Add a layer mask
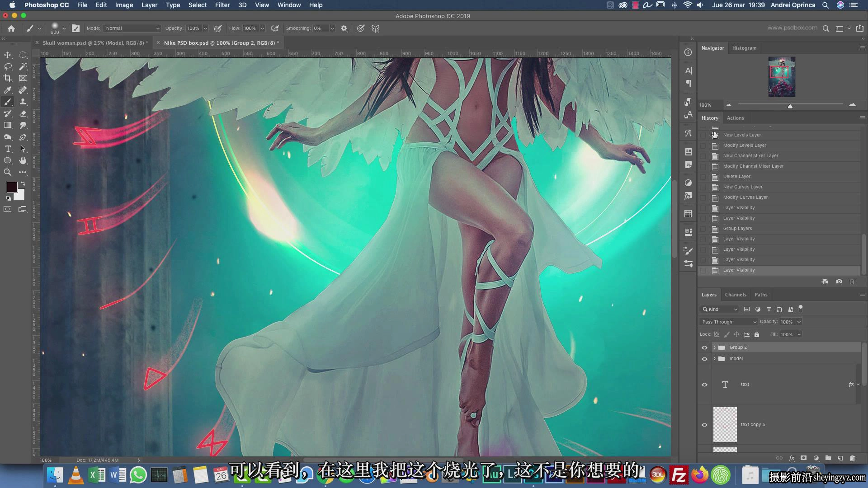868x488 pixels. pyautogui.click(x=803, y=458)
